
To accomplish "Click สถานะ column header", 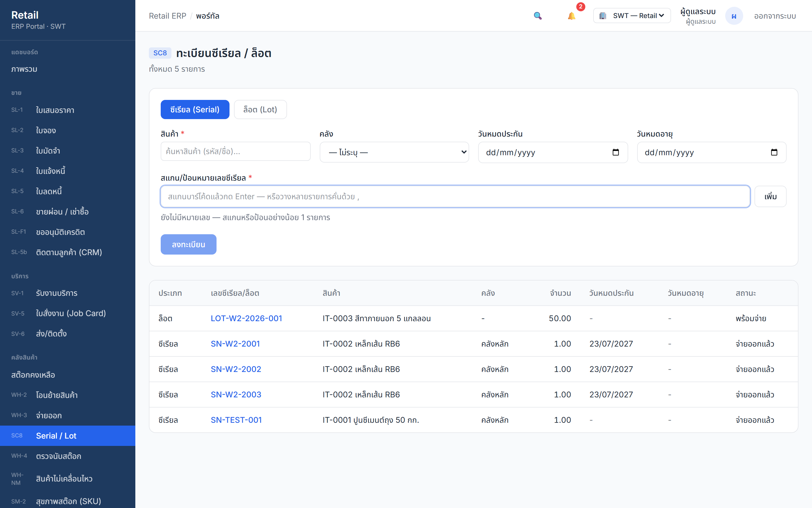I will pyautogui.click(x=745, y=293).
